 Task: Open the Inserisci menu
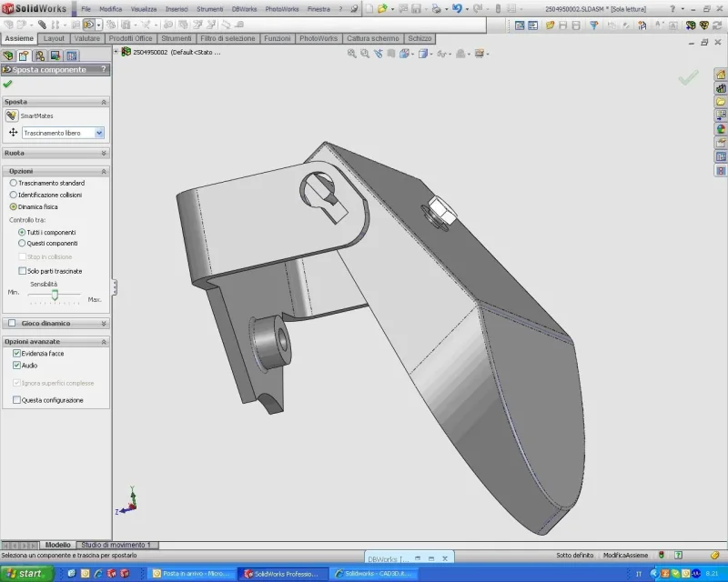pyautogui.click(x=177, y=9)
